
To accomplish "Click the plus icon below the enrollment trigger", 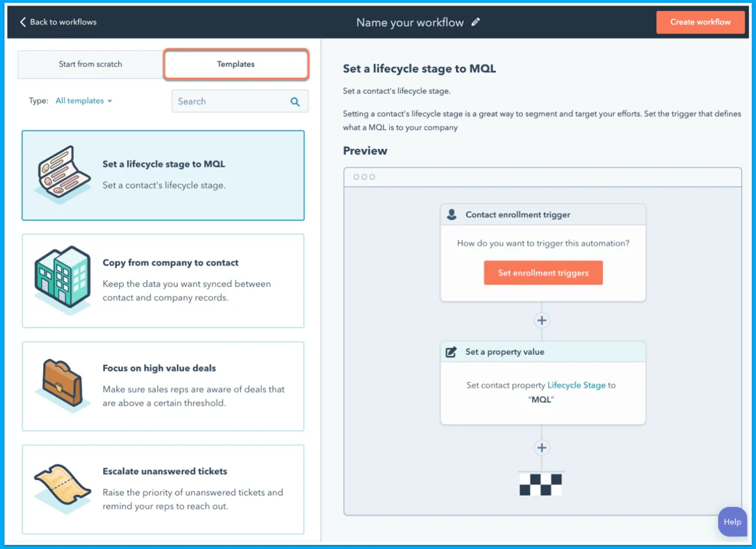I will pos(542,320).
